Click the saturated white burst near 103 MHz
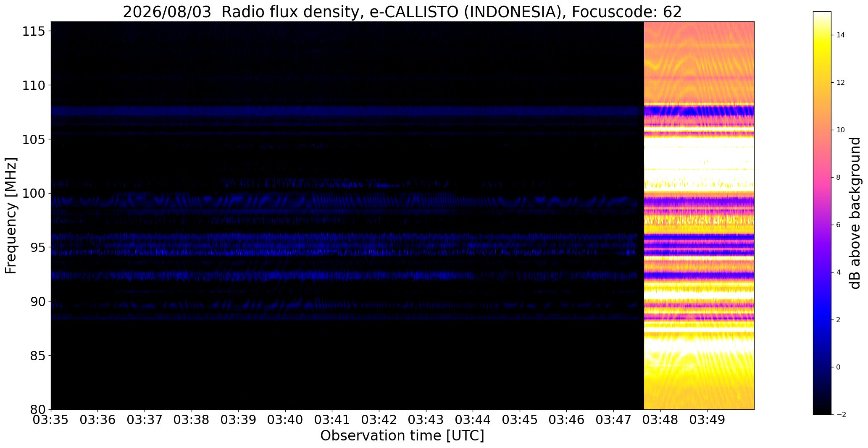 point(699,159)
